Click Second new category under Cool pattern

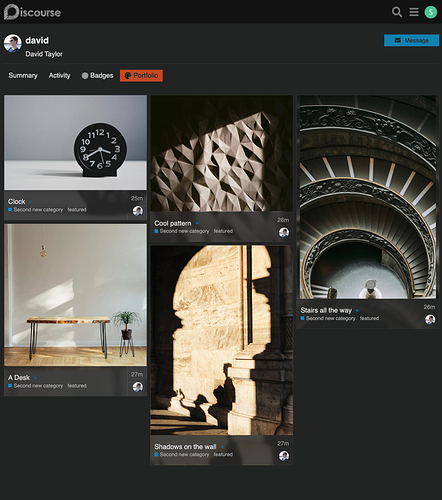182,231
